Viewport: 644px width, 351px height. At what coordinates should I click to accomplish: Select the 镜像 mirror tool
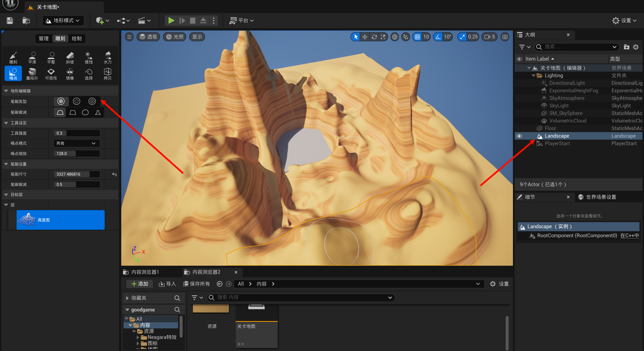point(70,74)
